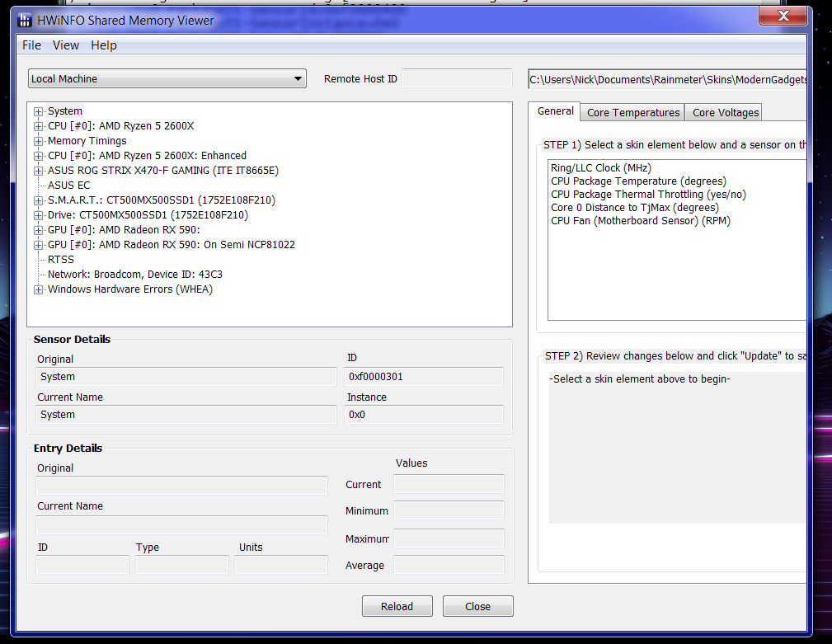Select the ASUS EC tree item
This screenshot has height=644, width=832.
click(x=69, y=186)
